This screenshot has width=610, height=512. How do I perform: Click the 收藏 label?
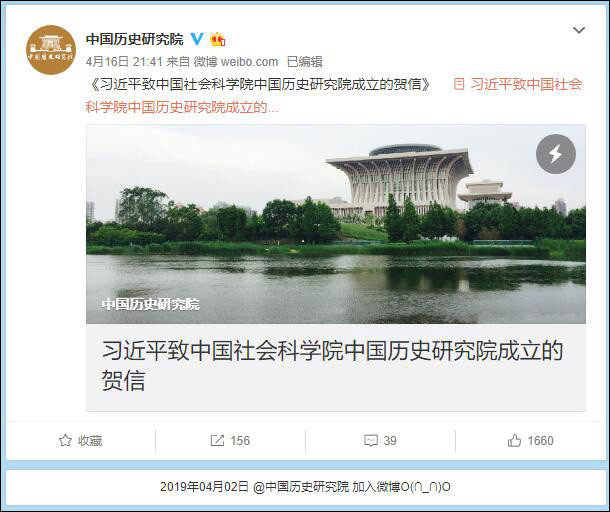click(x=90, y=440)
